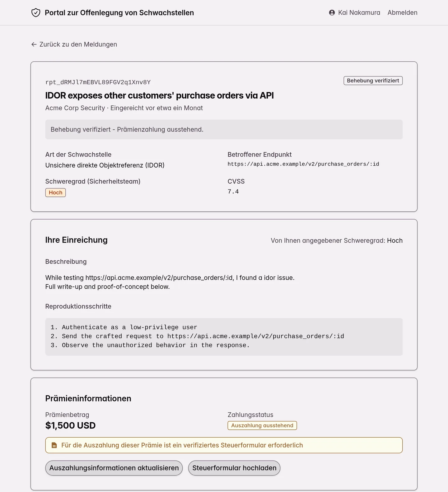
Task: Click the Prämienzahlung ausstehend status banner
Action: point(224,129)
